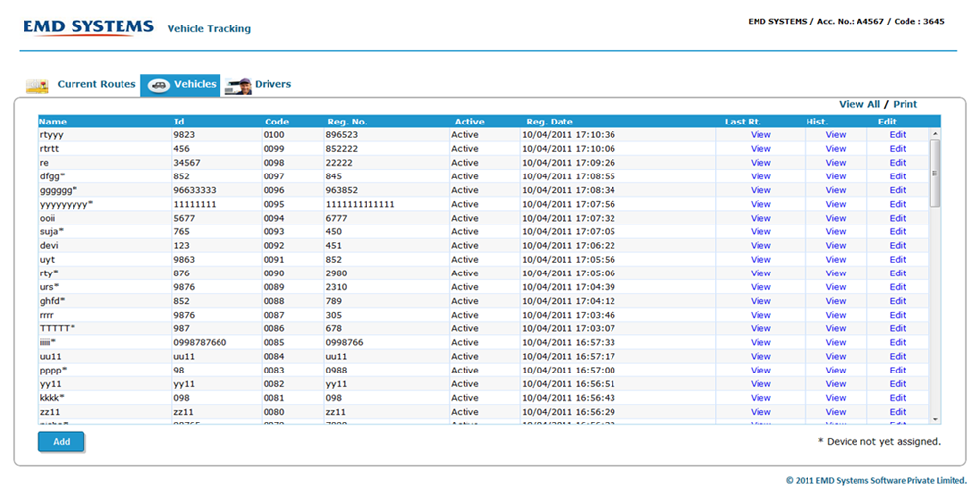Switch to the Drivers tab
Viewport: 980px width, 497px height.
[272, 84]
